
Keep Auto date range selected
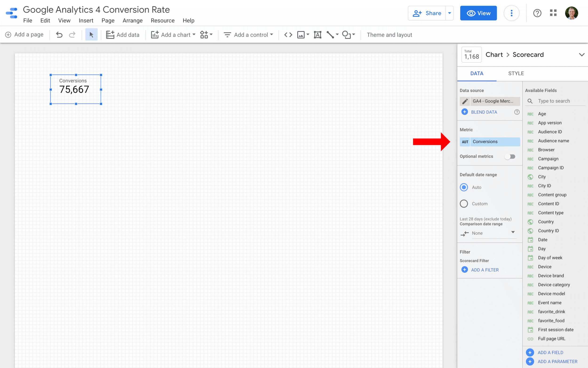464,187
